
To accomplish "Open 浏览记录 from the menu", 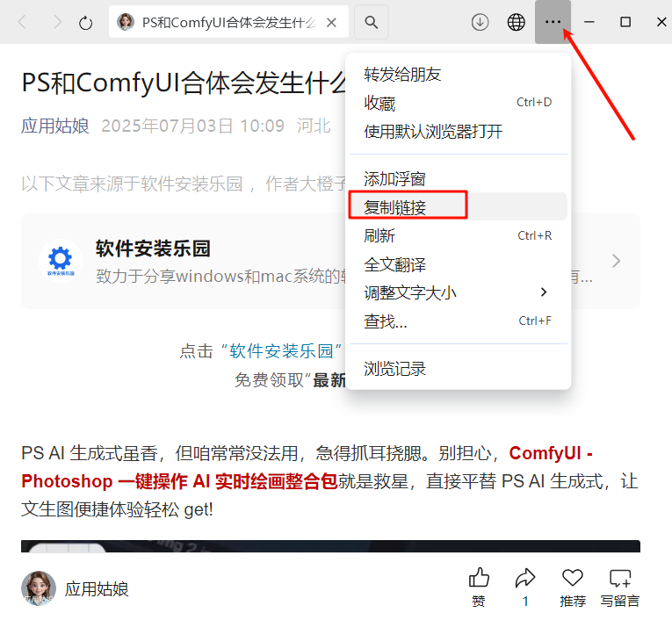I will (x=395, y=369).
